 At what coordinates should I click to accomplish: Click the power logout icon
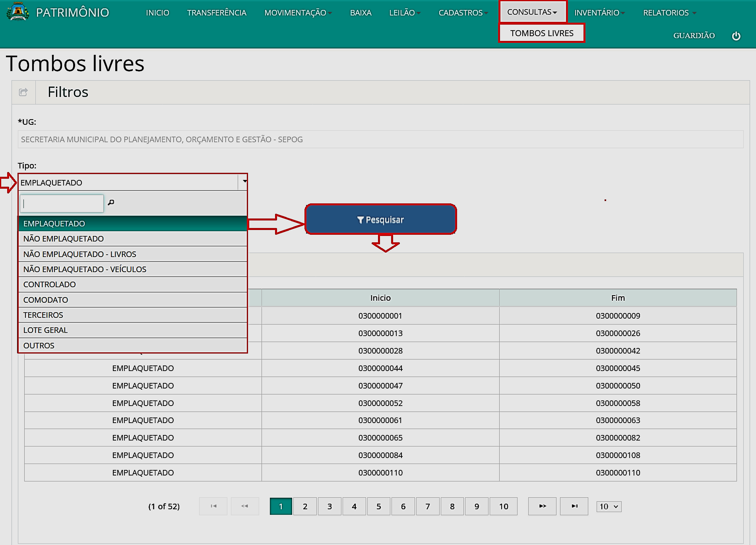pyautogui.click(x=736, y=36)
